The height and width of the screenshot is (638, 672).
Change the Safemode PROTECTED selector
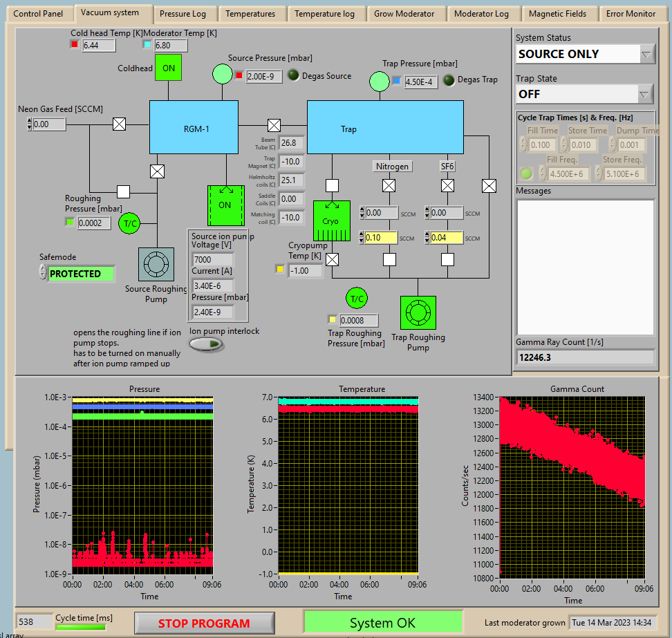pyautogui.click(x=80, y=274)
